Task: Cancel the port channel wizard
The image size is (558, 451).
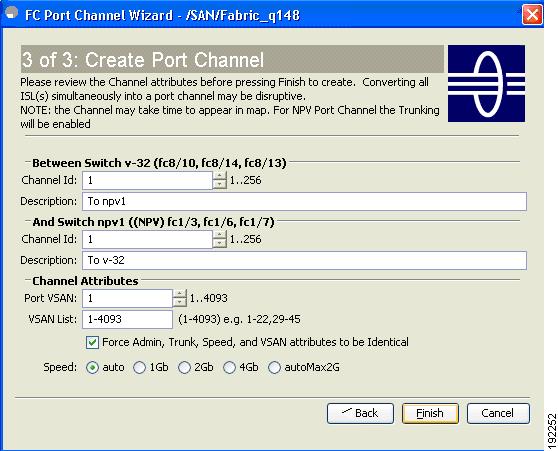Action: pos(498,413)
